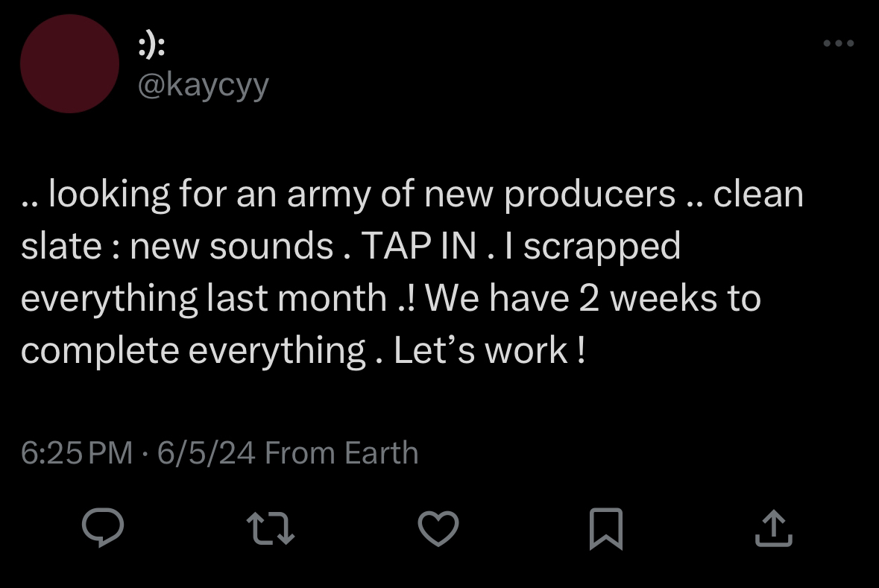The height and width of the screenshot is (588, 879).
Task: Click the "Let's work !" phrase
Action: point(488,351)
